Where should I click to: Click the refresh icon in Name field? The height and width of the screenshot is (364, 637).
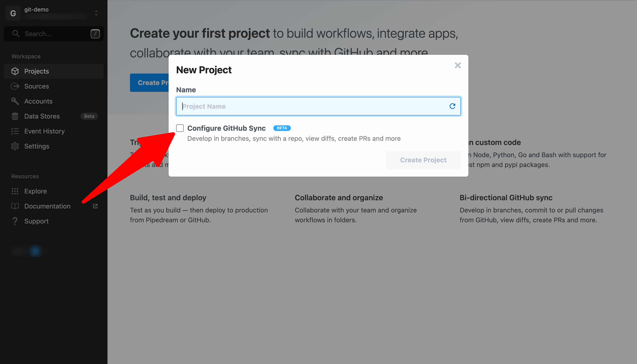pyautogui.click(x=452, y=106)
